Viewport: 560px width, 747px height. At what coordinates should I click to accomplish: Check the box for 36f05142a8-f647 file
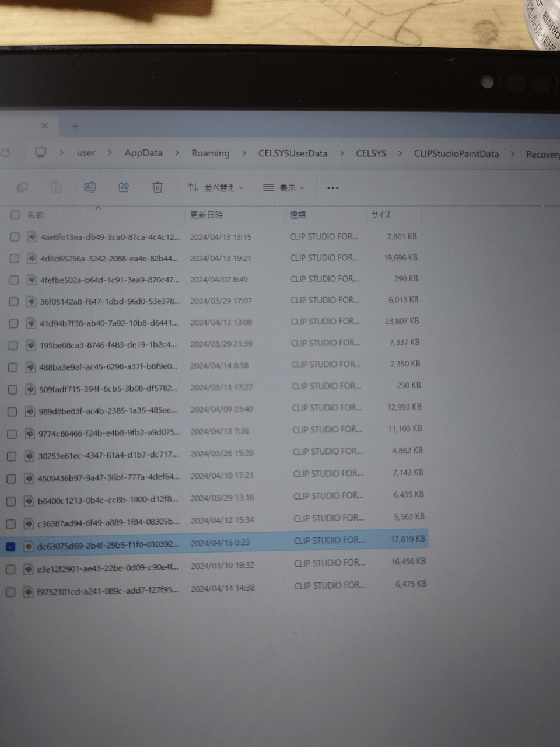point(14,302)
